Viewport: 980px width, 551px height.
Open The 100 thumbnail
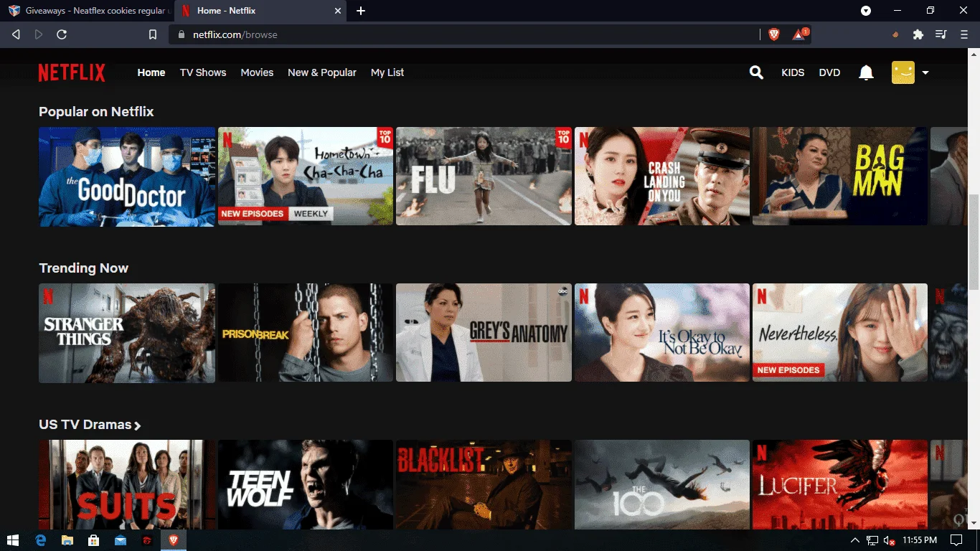tap(662, 485)
